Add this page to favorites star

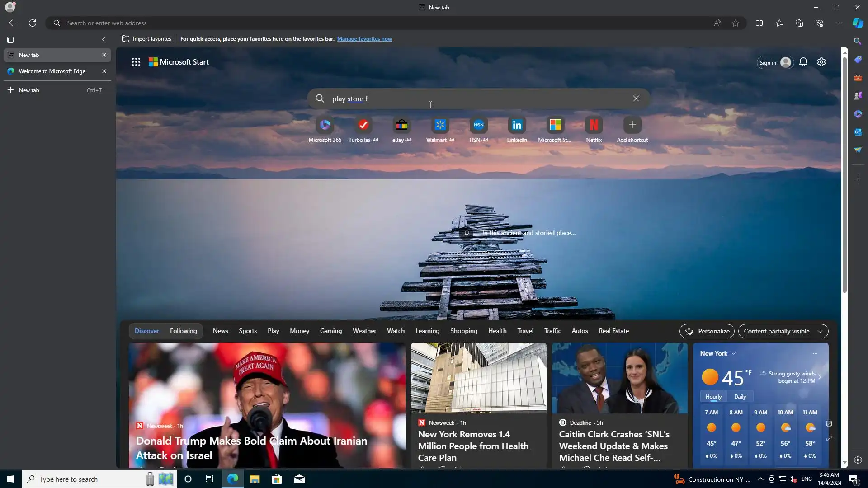[736, 23]
